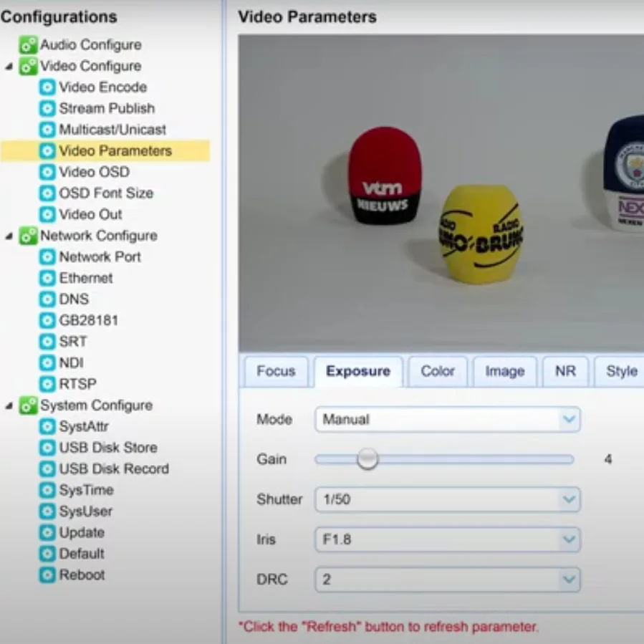Collapse the System Configure tree node

9,405
